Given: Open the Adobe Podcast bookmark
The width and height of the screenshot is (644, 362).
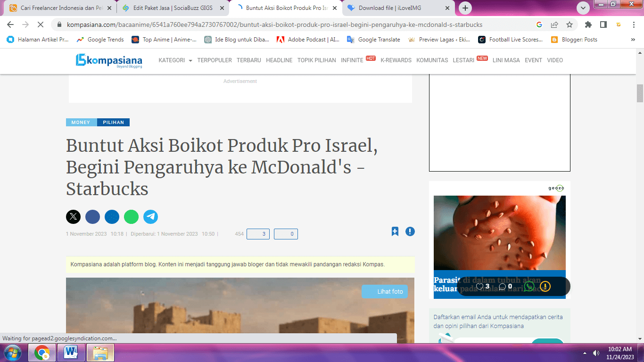Looking at the screenshot, I should (308, 40).
